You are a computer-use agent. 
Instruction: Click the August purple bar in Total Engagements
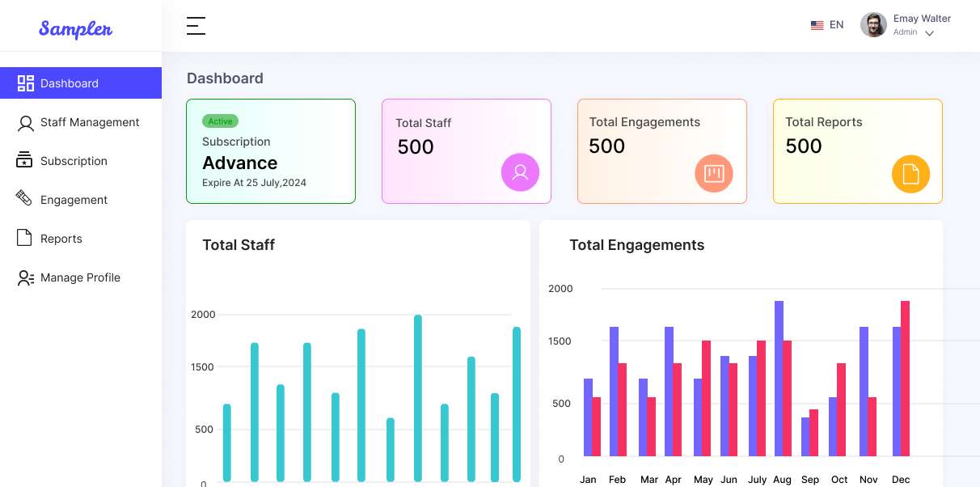779,379
